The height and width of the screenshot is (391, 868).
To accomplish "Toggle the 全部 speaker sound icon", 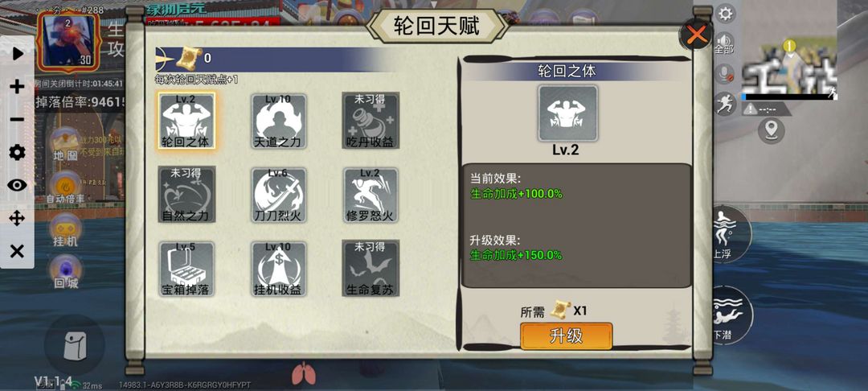I will 724,43.
